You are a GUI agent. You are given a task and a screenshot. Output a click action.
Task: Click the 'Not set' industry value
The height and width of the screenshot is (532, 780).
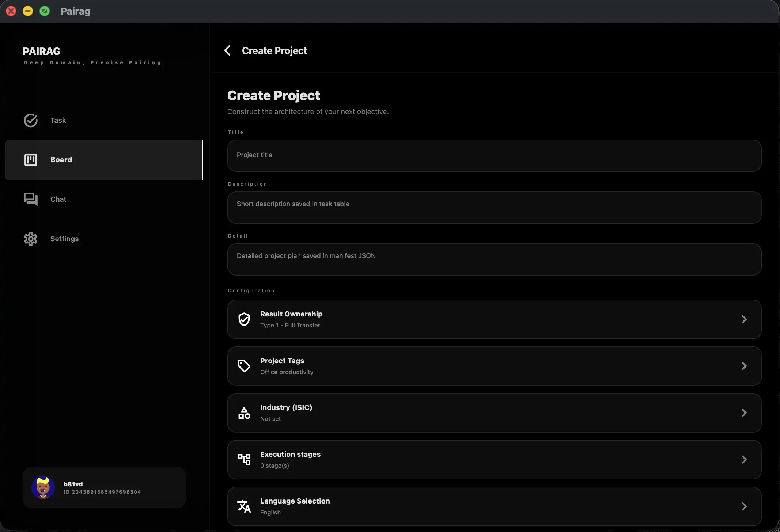click(x=270, y=419)
